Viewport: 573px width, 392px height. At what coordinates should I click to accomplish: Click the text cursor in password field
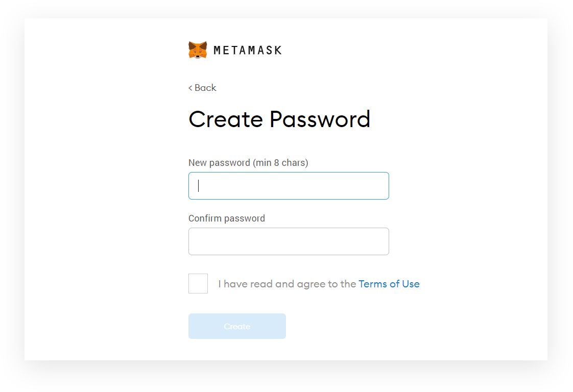[x=198, y=185]
